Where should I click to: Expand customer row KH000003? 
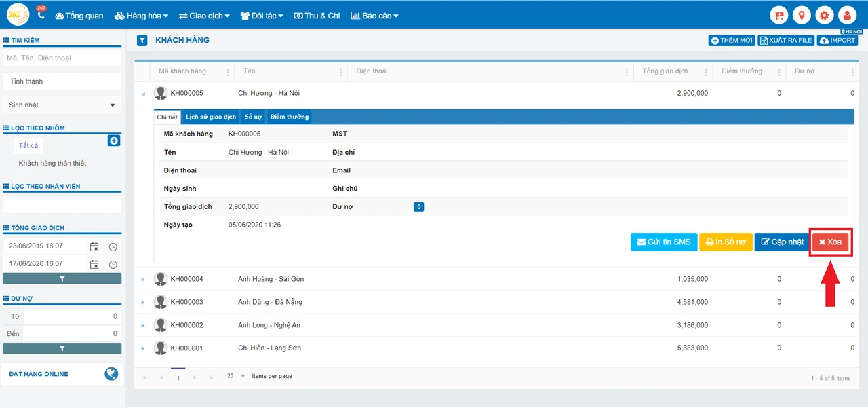click(x=143, y=302)
